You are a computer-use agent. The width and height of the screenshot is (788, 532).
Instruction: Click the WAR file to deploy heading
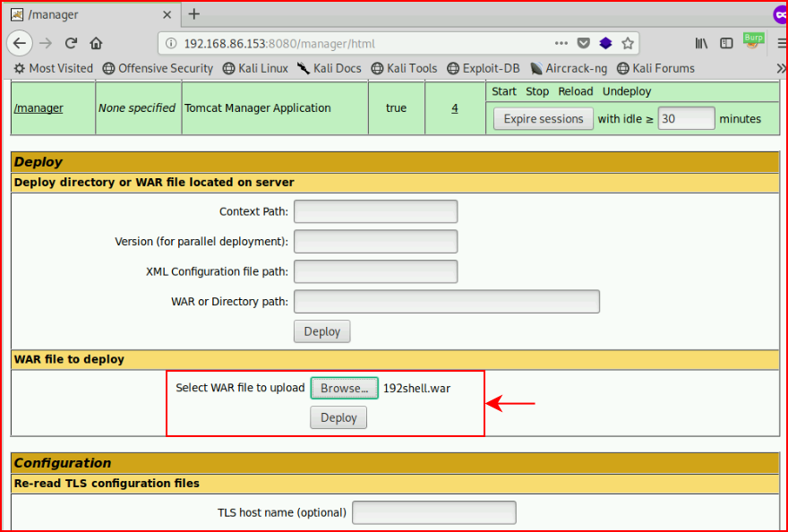pyautogui.click(x=69, y=359)
